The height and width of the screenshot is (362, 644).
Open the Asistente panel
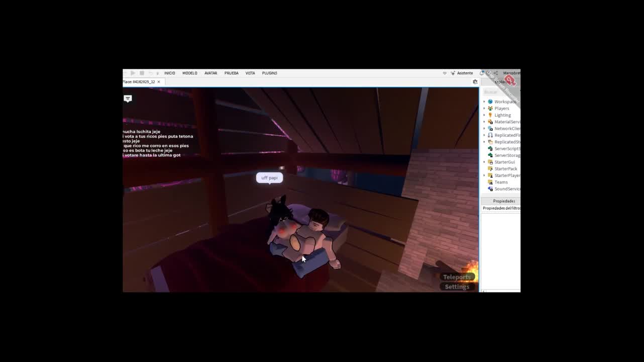462,73
